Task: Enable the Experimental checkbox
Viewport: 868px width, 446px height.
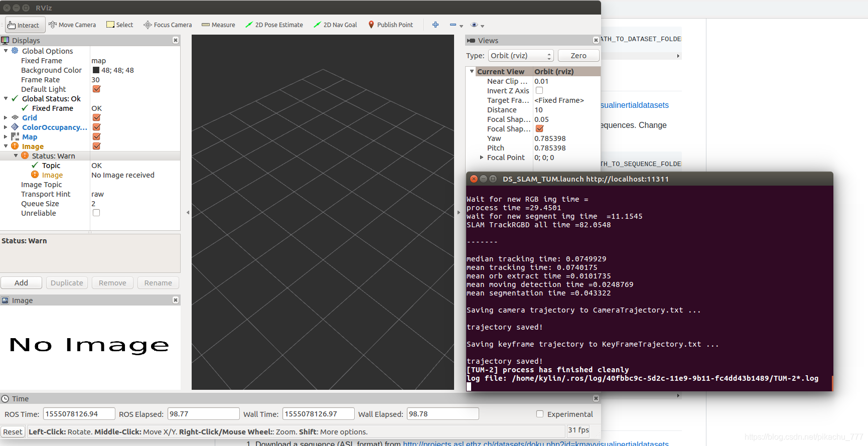Action: pyautogui.click(x=540, y=414)
